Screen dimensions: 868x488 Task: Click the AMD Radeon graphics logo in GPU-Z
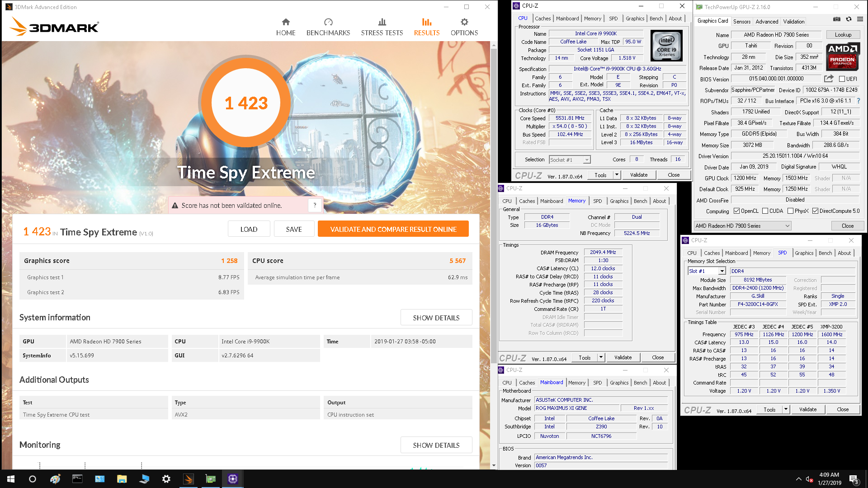pos(843,56)
